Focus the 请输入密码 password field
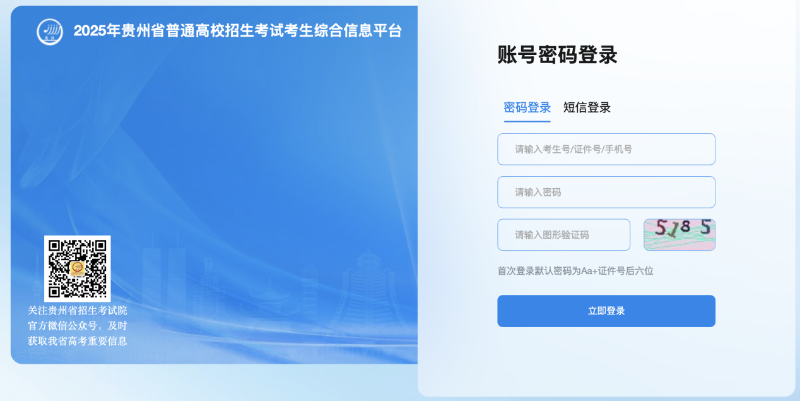The image size is (800, 401). [606, 192]
